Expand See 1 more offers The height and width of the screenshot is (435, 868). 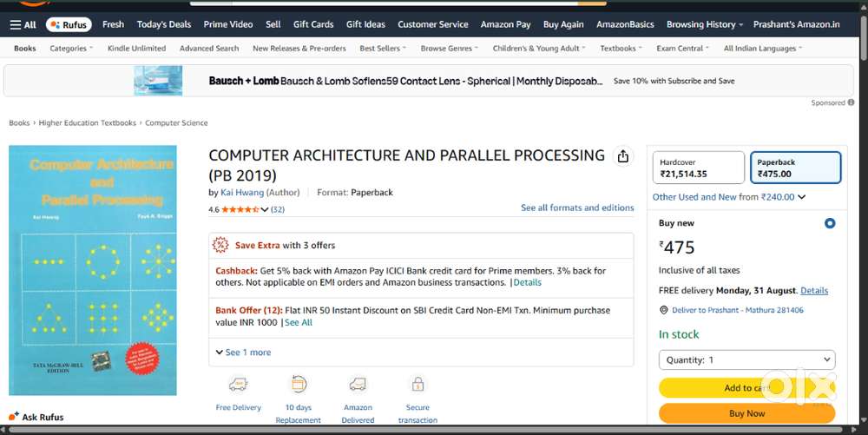coord(244,353)
